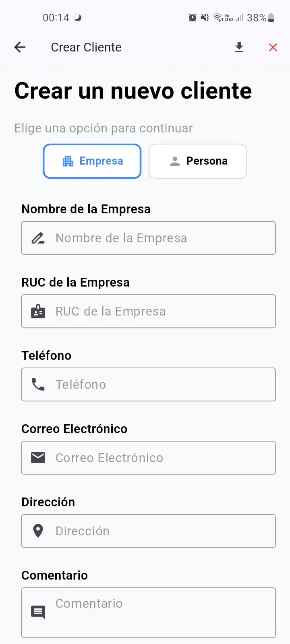Tap the download icon in header
290x644 pixels.
click(239, 47)
